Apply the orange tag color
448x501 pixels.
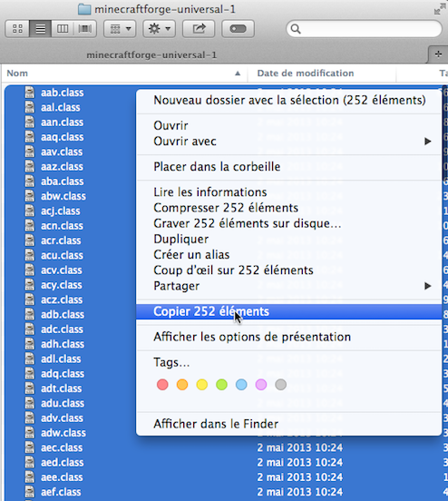[182, 385]
